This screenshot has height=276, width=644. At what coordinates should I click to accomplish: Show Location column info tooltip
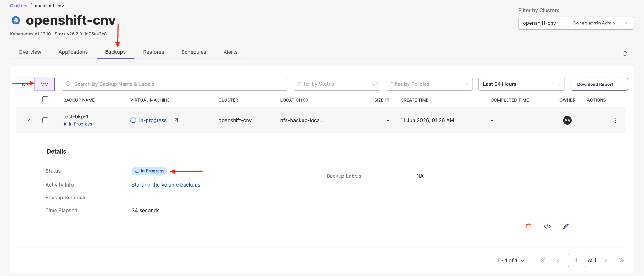click(305, 100)
